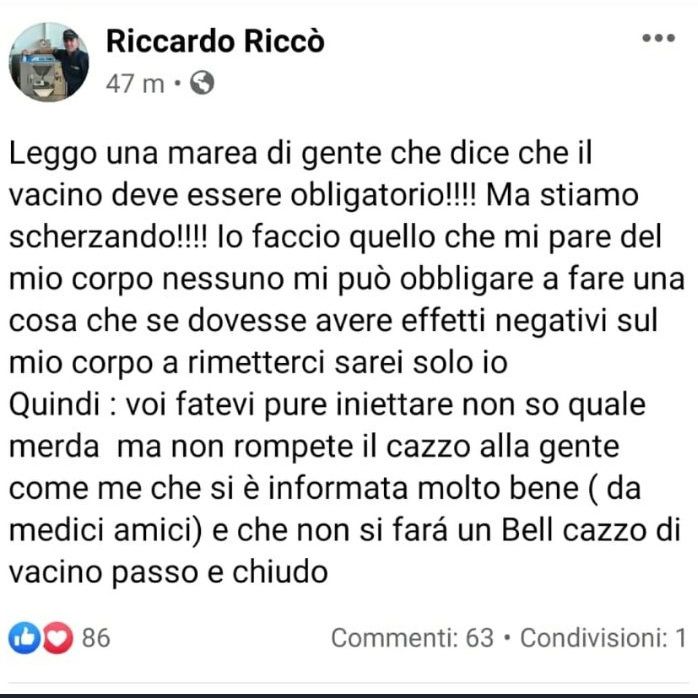Click the globe public-visibility icon

[202, 83]
